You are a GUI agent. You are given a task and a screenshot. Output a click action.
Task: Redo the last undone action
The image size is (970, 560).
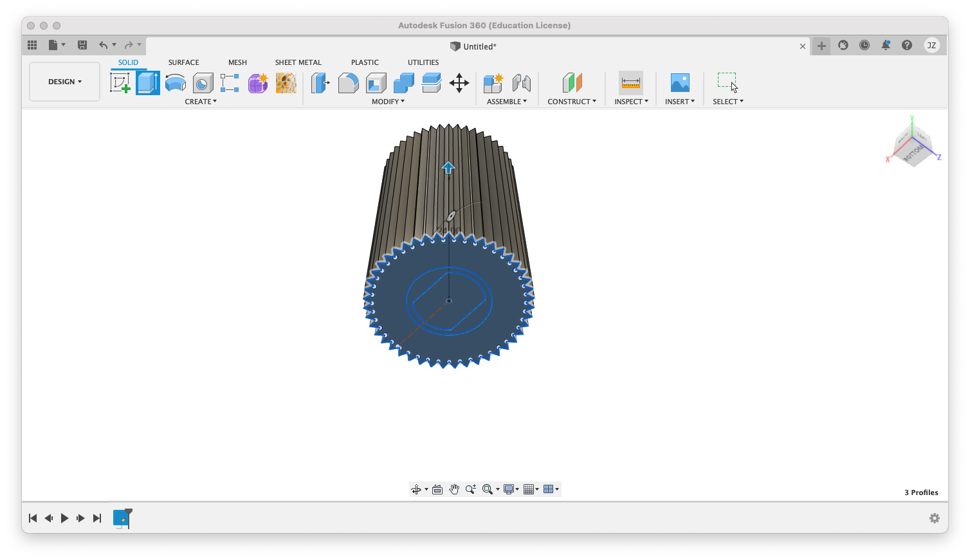coord(129,45)
